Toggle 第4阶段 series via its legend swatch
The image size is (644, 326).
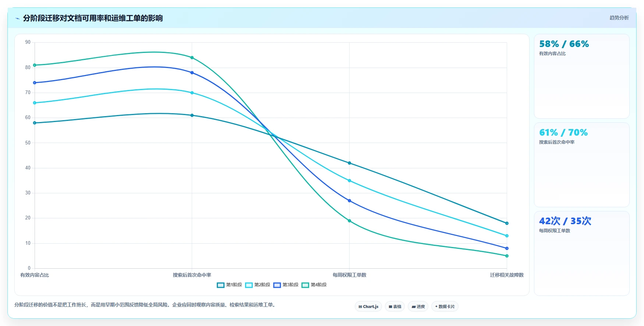click(305, 285)
